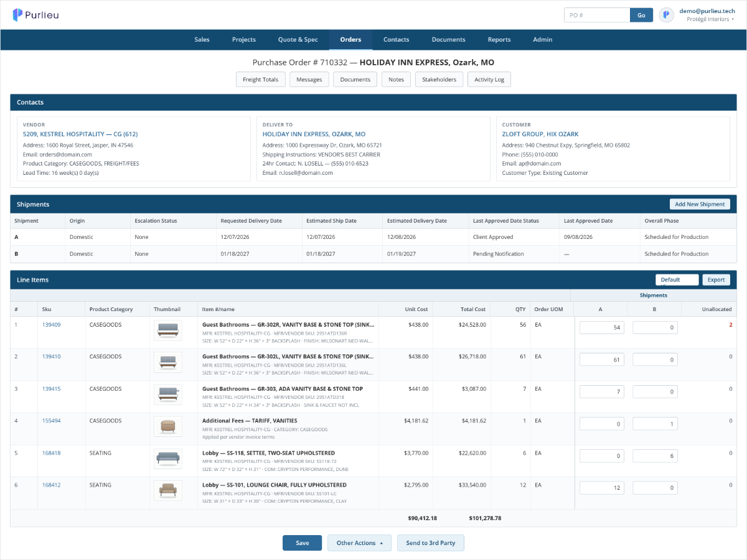Select shipment A row in Shipments table
The width and height of the screenshot is (747, 560).
coord(374,237)
